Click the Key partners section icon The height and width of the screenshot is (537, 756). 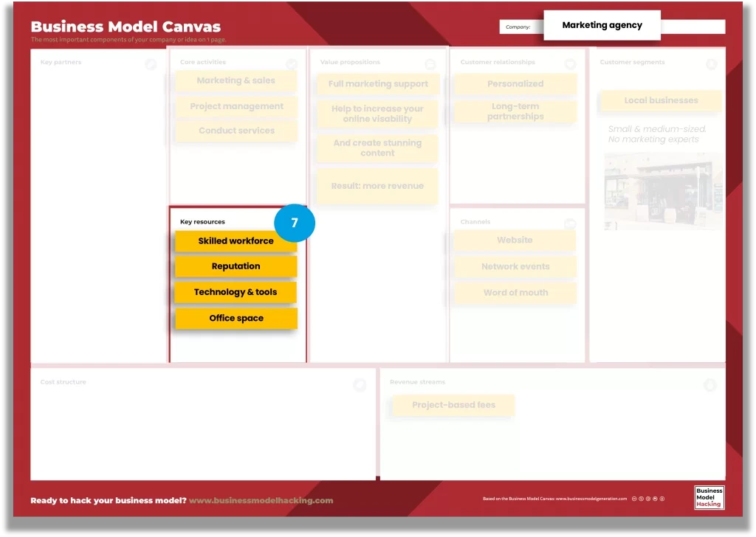151,63
